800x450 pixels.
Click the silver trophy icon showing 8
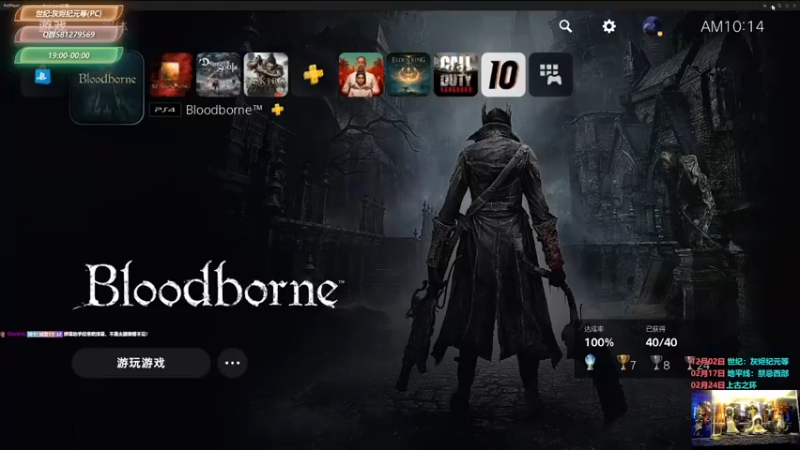tap(656, 363)
